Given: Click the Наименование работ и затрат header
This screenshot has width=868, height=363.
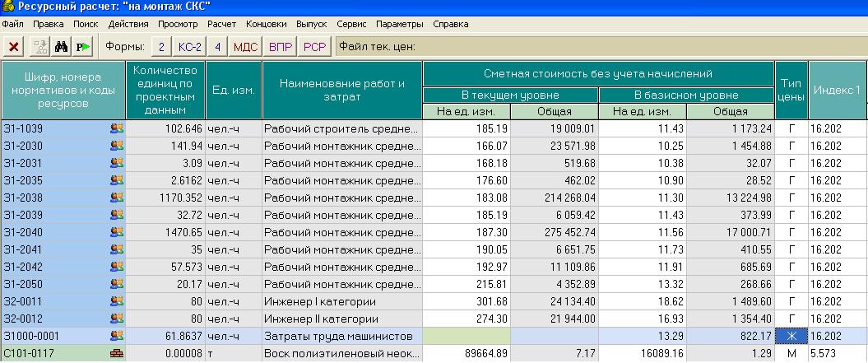Looking at the screenshot, I should click(x=342, y=90).
